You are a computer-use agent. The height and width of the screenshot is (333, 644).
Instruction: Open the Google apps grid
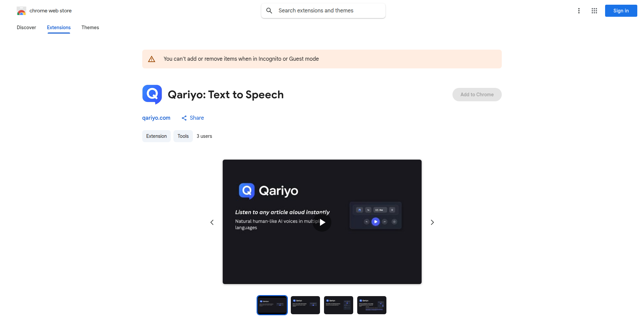pyautogui.click(x=594, y=11)
